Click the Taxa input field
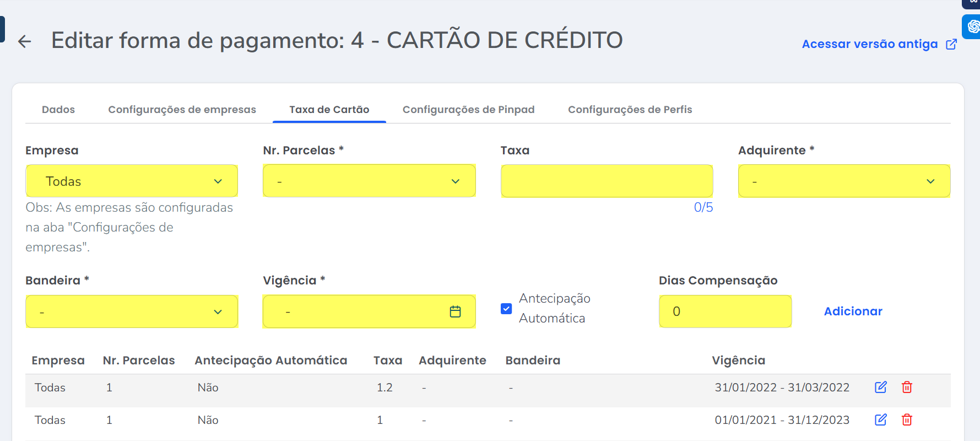980x441 pixels. point(607,181)
